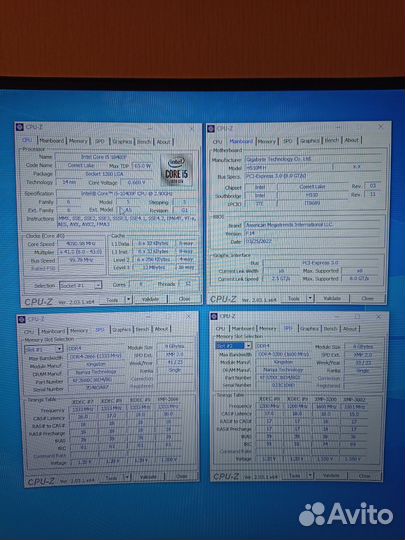
Task: Click Validate in the Gigabyte mainboard window
Action: point(332,298)
